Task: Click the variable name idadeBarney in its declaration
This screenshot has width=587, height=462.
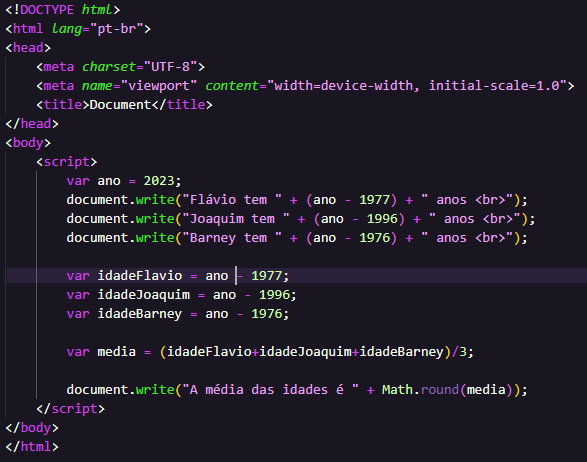Action: click(140, 314)
